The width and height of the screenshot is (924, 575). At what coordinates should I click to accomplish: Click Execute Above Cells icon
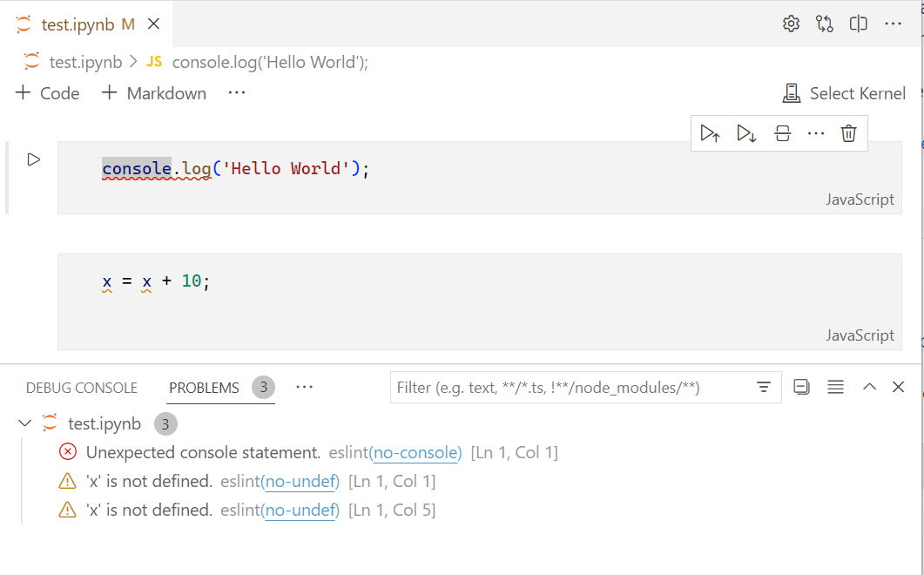710,133
